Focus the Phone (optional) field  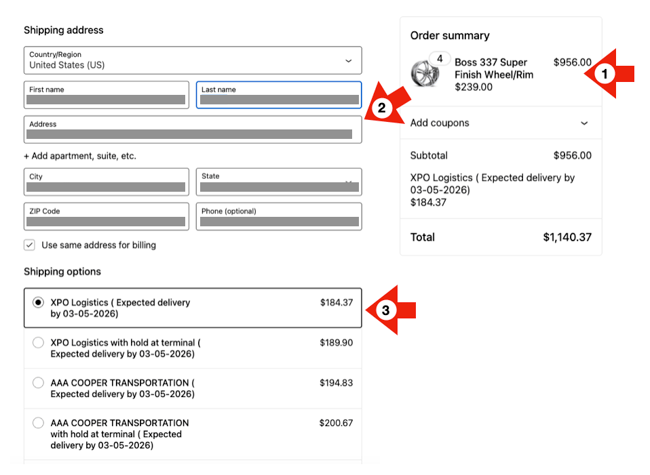click(278, 217)
